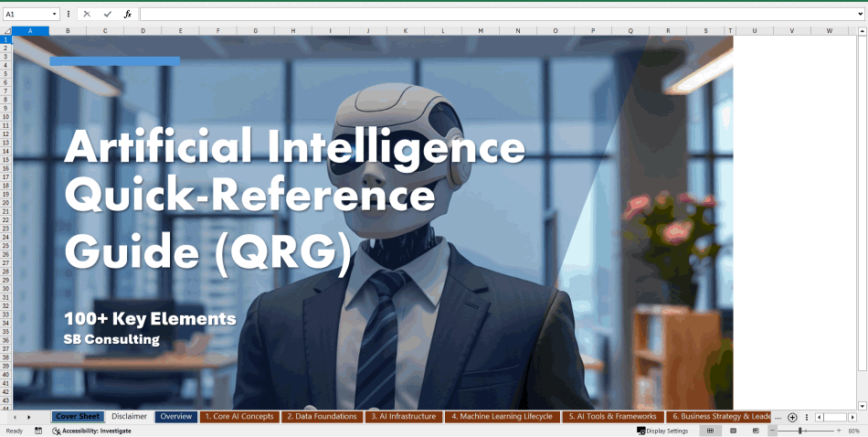868x437 pixels.
Task: Open the Name Box dropdown arrow
Action: pyautogui.click(x=54, y=15)
